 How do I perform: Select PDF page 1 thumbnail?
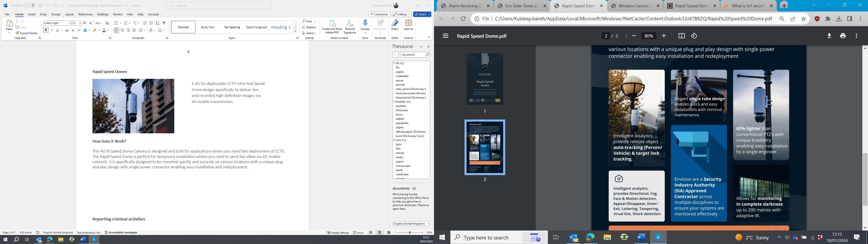[485, 79]
